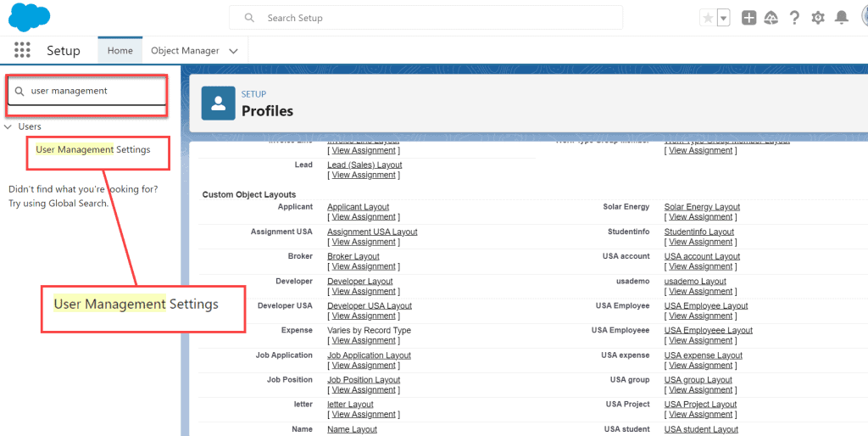
Task: Open the Name Layout link
Action: click(352, 429)
